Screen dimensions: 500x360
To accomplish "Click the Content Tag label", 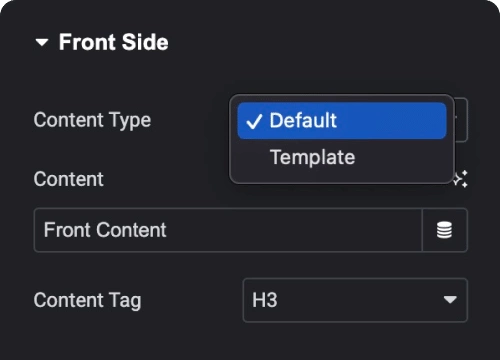I will tap(87, 300).
